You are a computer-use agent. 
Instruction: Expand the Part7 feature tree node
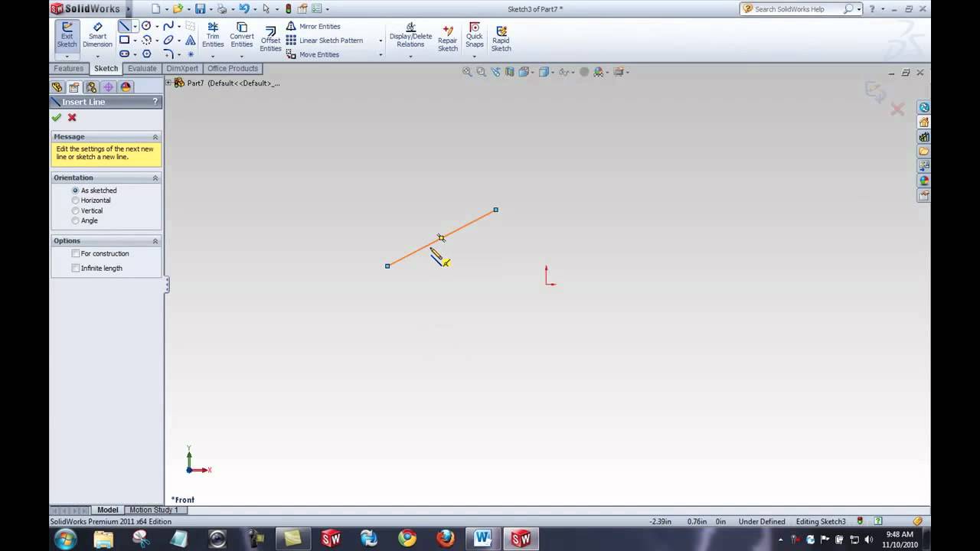pyautogui.click(x=169, y=83)
